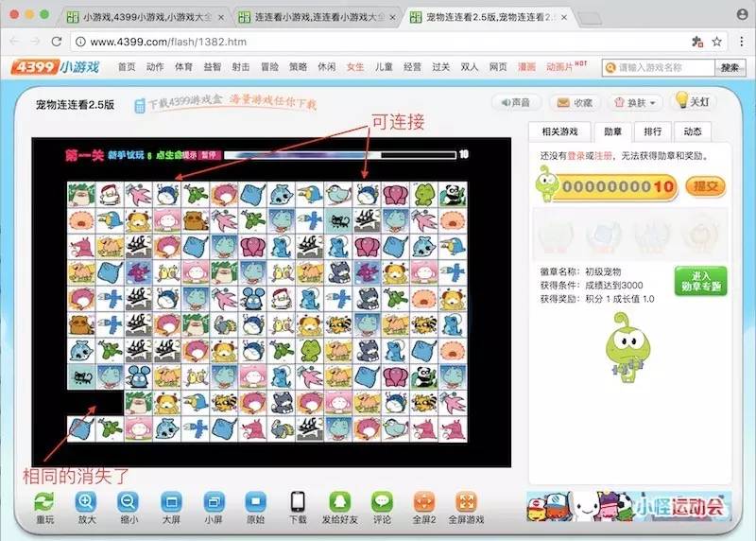Bookmark this page with star icon
756x541 pixels.
point(717,42)
